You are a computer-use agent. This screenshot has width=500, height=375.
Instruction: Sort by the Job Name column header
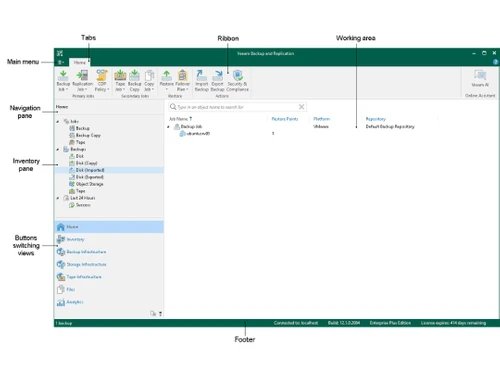(x=180, y=119)
